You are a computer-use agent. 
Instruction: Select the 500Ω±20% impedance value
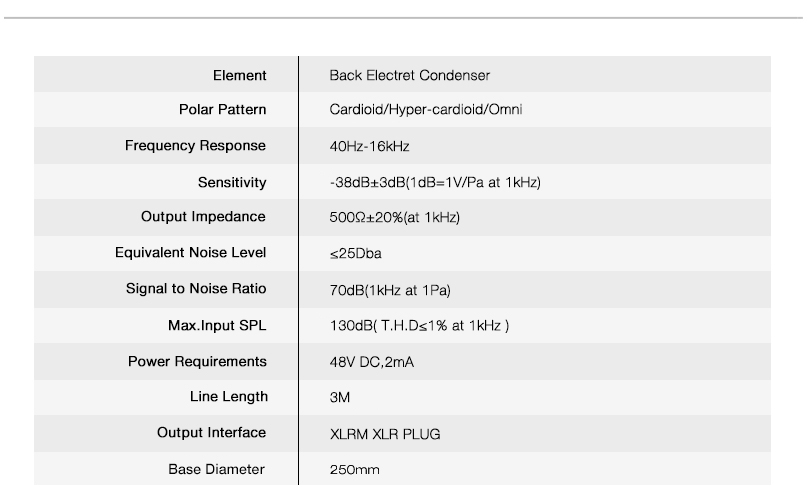[x=395, y=217]
